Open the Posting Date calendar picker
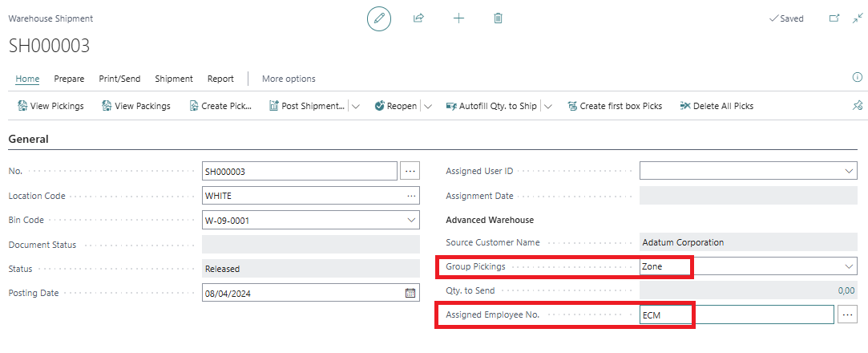The height and width of the screenshot is (353, 868). pyautogui.click(x=410, y=293)
